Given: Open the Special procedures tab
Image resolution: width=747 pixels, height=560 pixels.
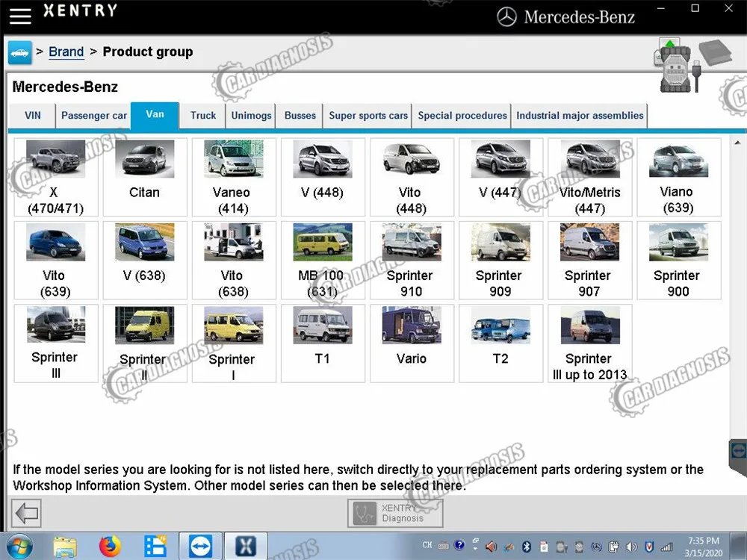Looking at the screenshot, I should [x=462, y=116].
